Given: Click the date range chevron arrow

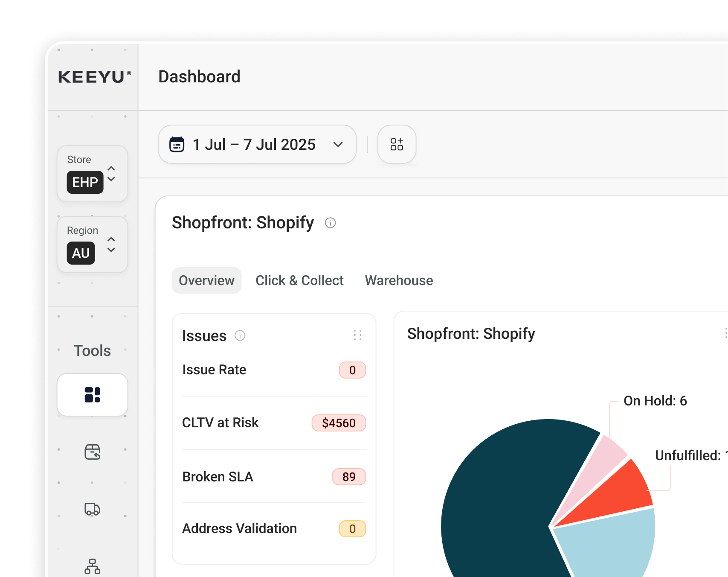Looking at the screenshot, I should click(x=338, y=145).
